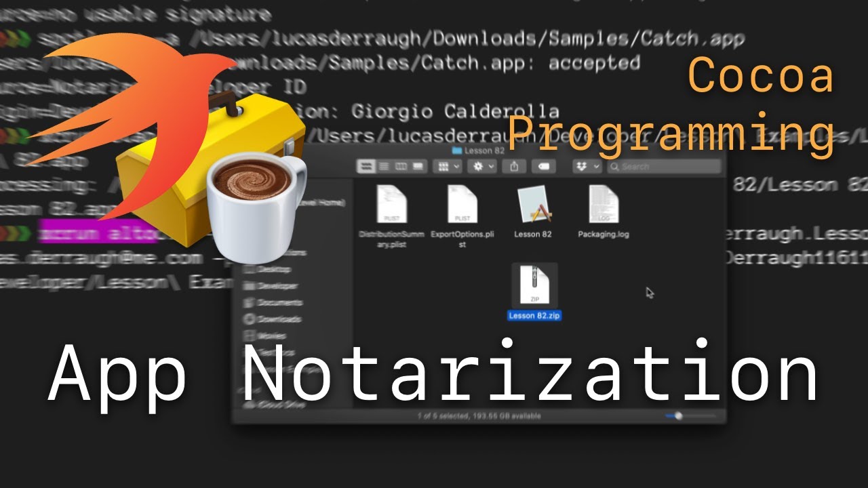Viewport: 868px width, 488px height.
Task: Switch Finder to column view
Action: [401, 166]
